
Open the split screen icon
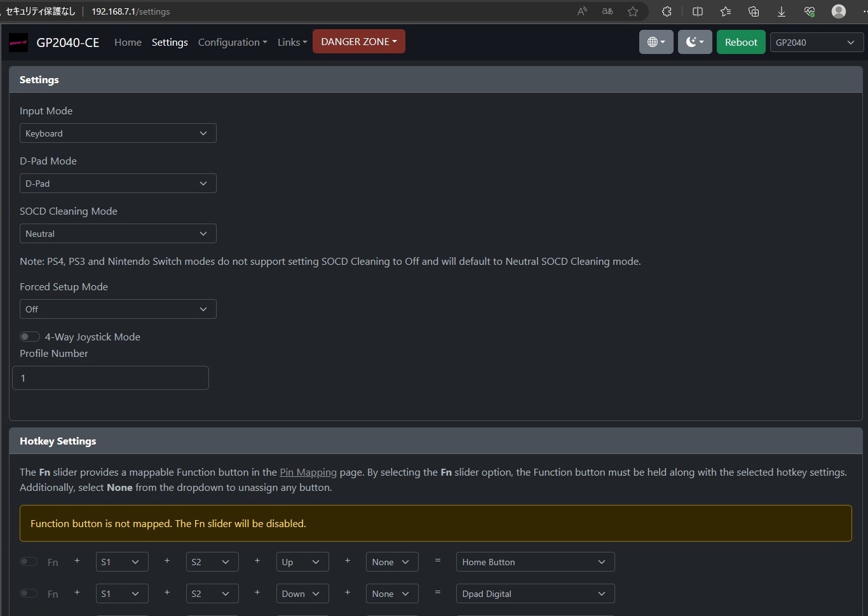698,11
